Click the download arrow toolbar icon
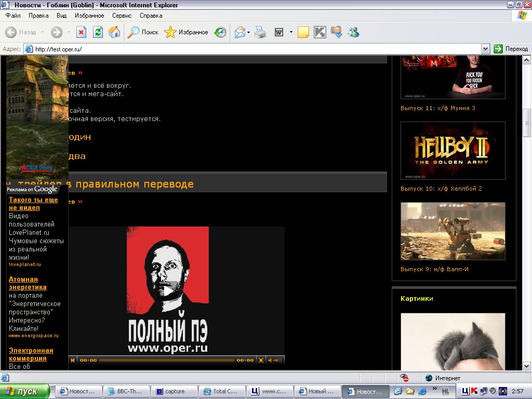This screenshot has width=532, height=399. (x=337, y=32)
